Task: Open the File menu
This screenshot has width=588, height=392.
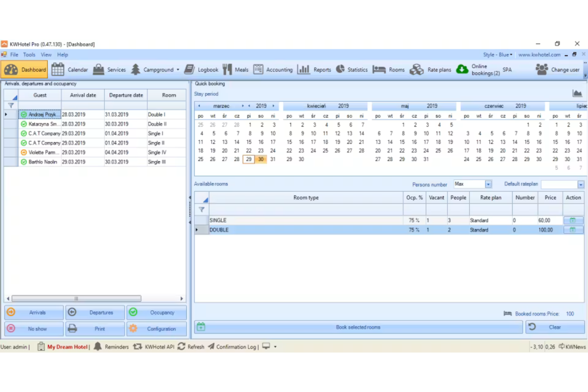Action: coord(14,55)
